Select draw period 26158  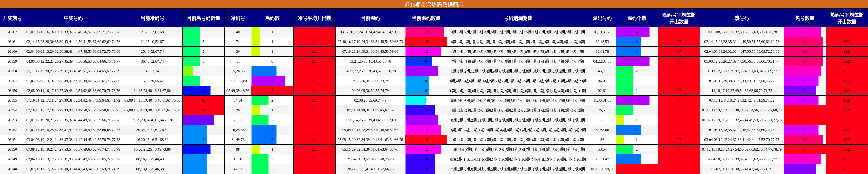(x=12, y=71)
